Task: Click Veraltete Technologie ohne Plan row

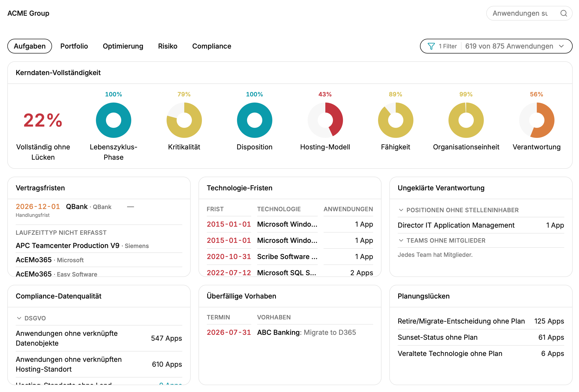Action: point(481,353)
